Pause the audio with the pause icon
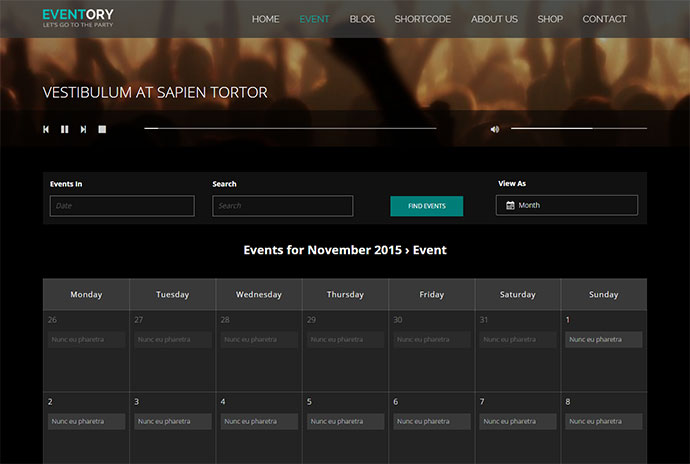Image resolution: width=690 pixels, height=464 pixels. [65, 129]
